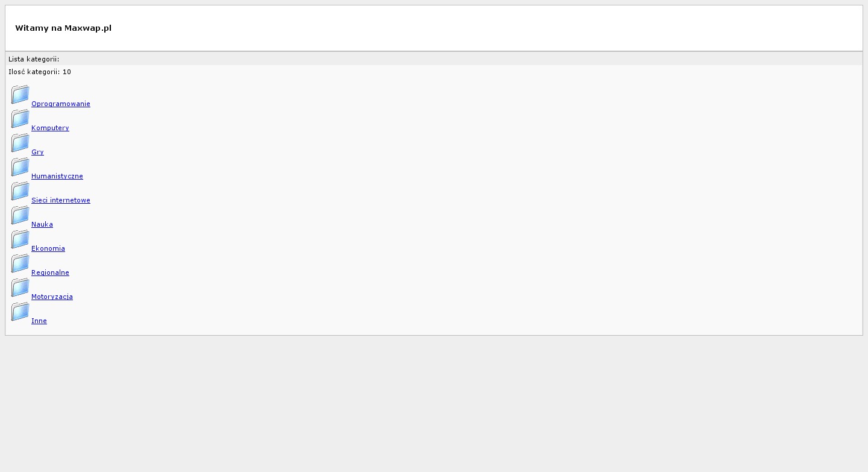Click the folder icon beside Ekonomia
This screenshot has height=472, width=868.
[20, 239]
